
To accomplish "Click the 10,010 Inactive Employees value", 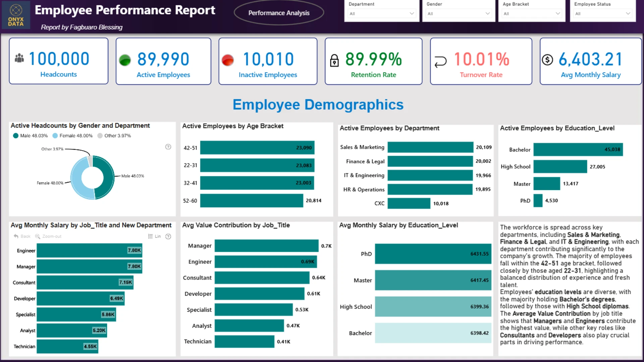I will click(x=268, y=59).
